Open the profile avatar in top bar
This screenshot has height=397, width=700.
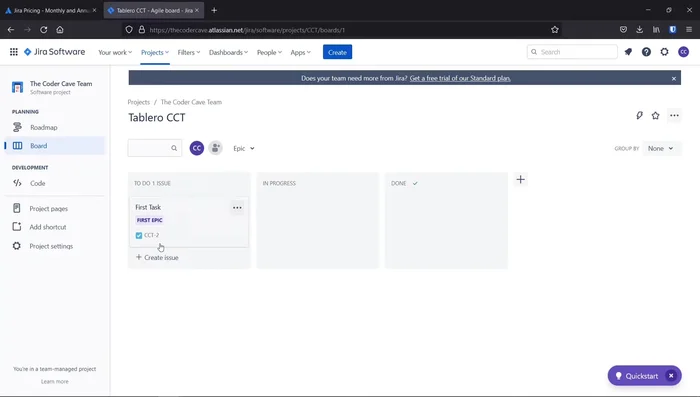683,52
